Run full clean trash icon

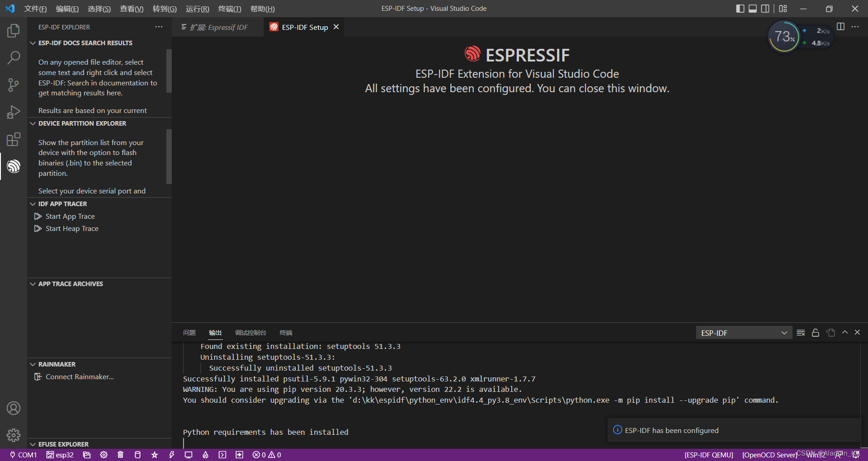click(120, 455)
